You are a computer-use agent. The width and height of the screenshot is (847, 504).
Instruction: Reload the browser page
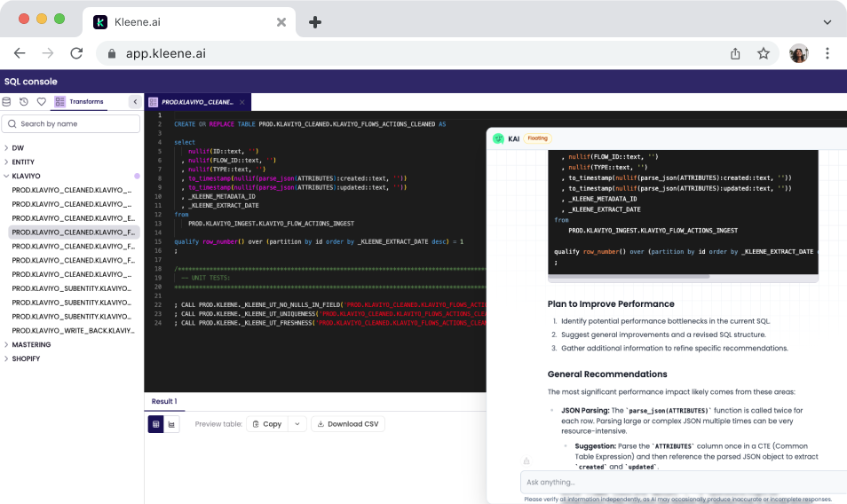pos(76,53)
